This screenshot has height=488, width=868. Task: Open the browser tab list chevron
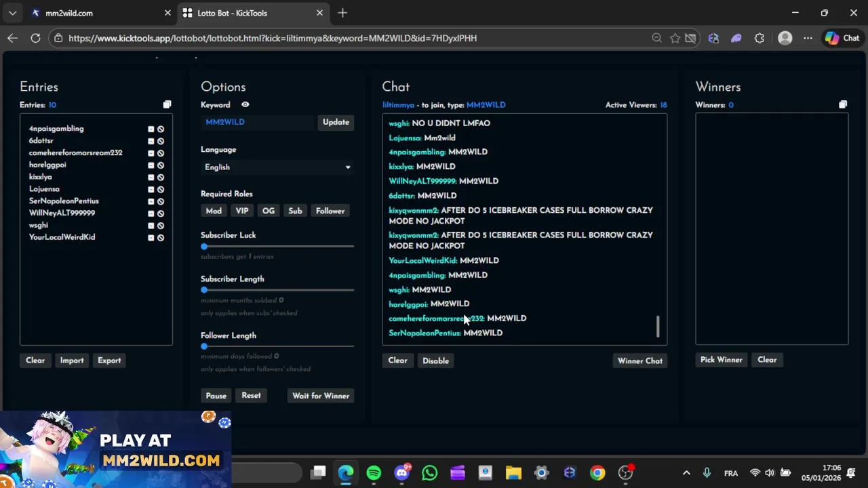(x=12, y=13)
